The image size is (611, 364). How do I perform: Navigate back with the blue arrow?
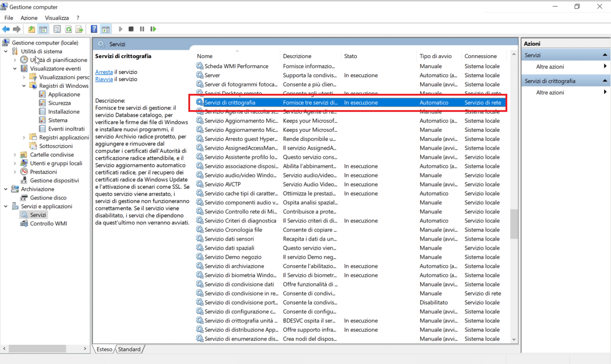(x=6, y=29)
